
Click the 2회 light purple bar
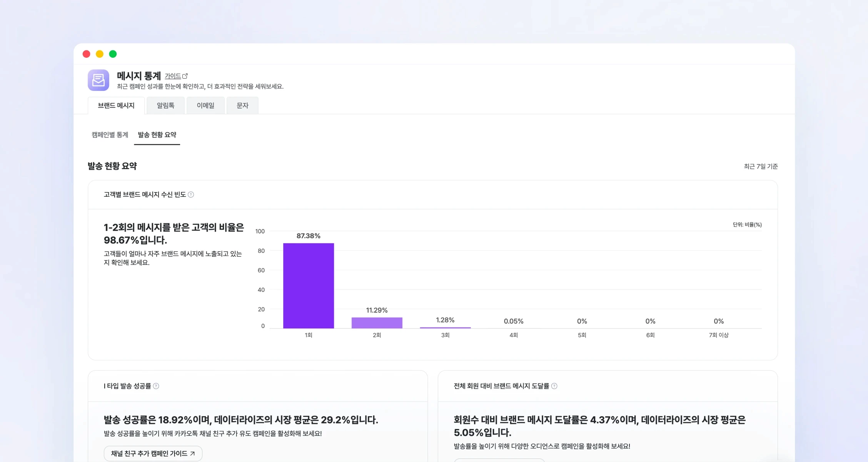377,323
